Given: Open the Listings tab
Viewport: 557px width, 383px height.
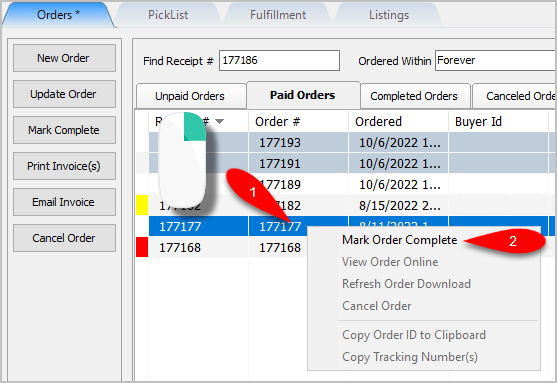Looking at the screenshot, I should (389, 15).
